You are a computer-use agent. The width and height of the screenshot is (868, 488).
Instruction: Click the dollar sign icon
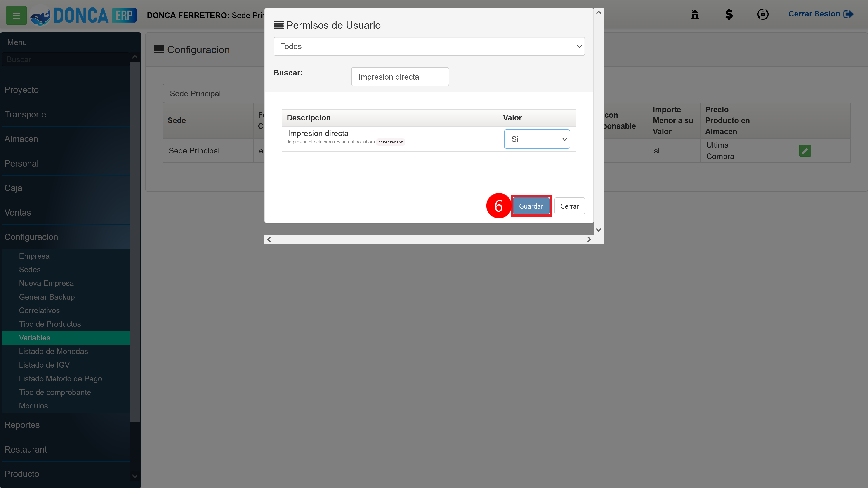coord(729,14)
